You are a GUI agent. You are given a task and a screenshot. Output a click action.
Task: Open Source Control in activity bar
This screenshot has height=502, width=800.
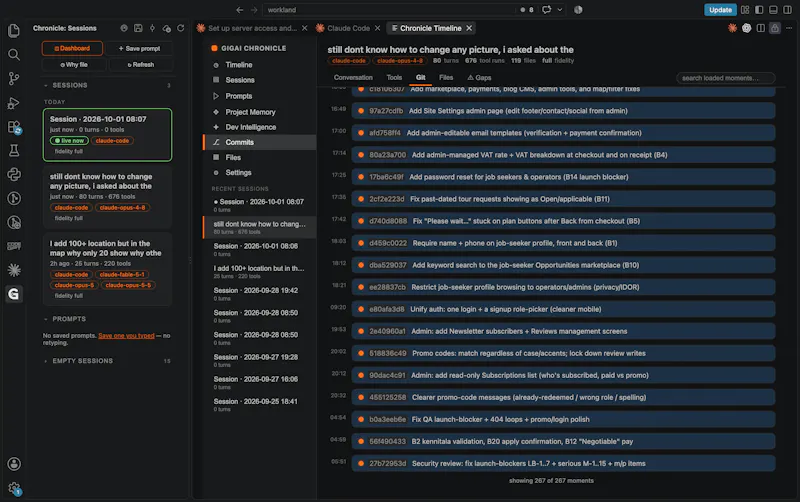(x=14, y=79)
